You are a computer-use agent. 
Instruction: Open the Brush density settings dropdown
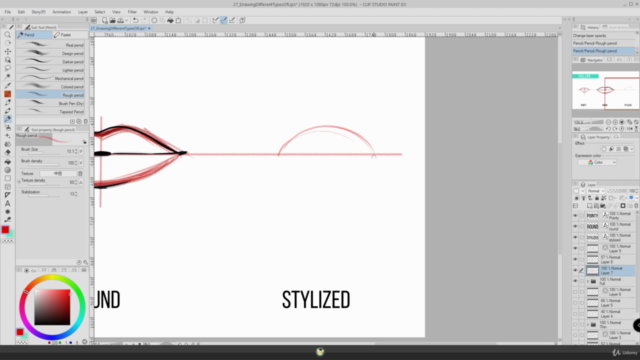tap(81, 163)
